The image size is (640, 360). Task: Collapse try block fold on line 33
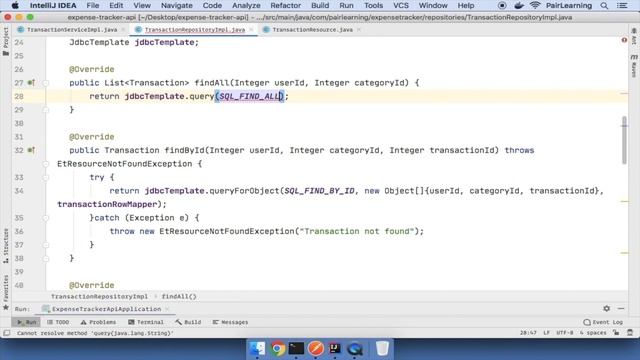point(46,178)
